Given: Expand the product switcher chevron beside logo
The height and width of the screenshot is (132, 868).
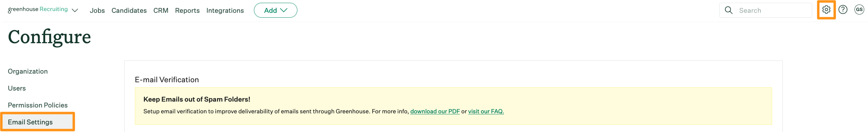Looking at the screenshot, I should click(75, 10).
